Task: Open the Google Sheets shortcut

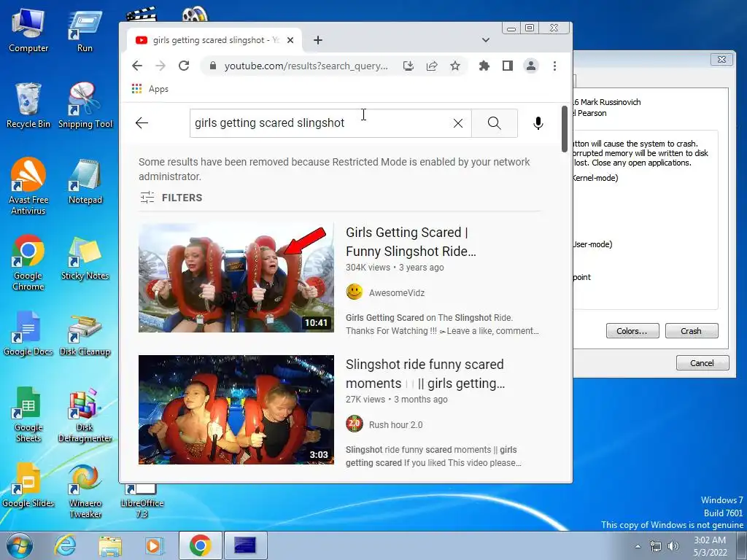Action: tap(28, 414)
